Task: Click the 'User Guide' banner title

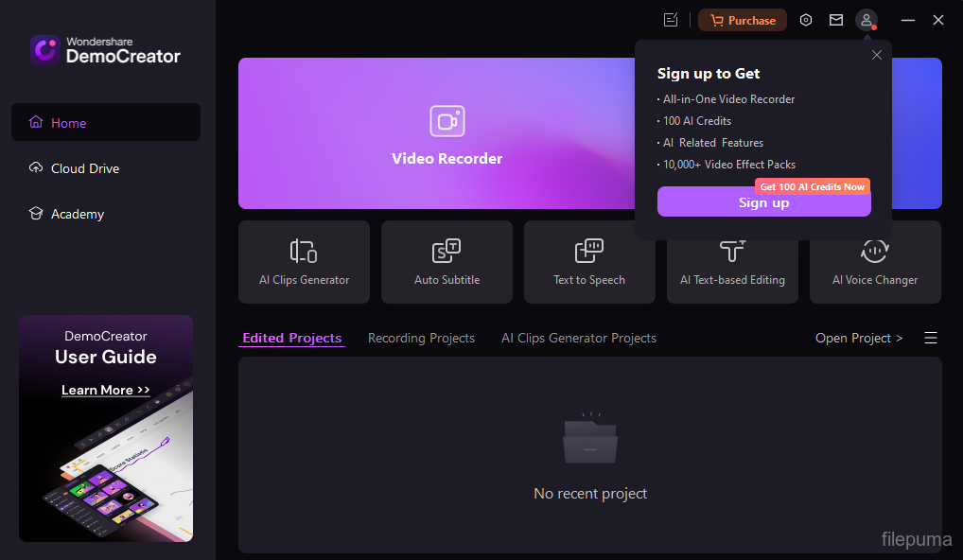Action: [x=106, y=357]
